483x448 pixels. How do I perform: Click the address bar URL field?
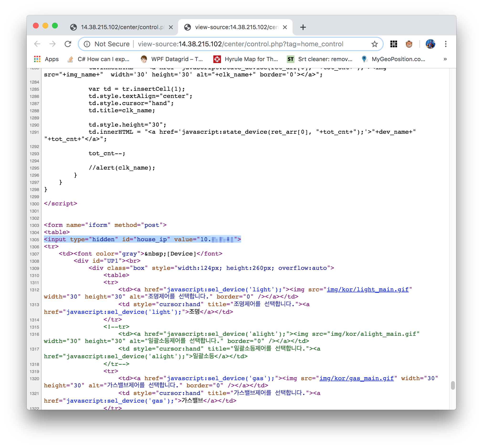tap(240, 44)
